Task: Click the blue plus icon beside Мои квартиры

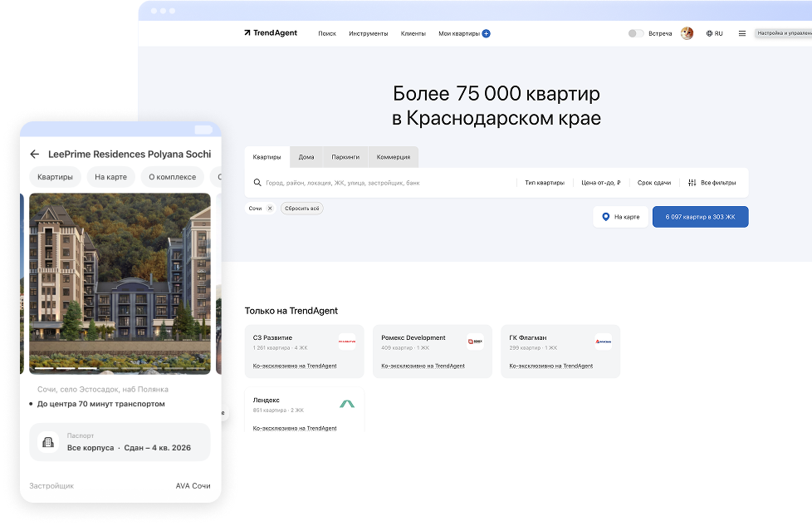Action: pos(487,34)
